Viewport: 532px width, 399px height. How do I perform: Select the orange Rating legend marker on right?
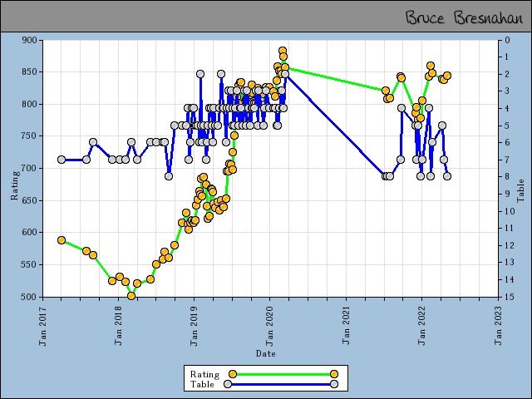(334, 374)
